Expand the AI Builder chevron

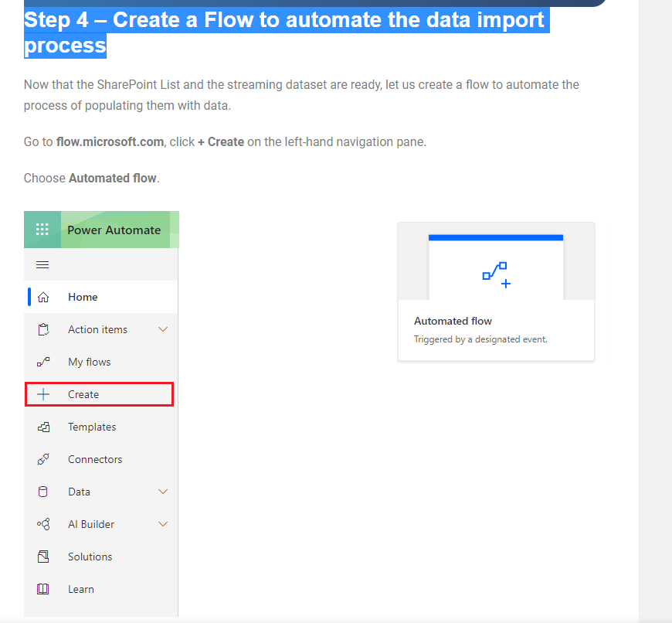[163, 524]
